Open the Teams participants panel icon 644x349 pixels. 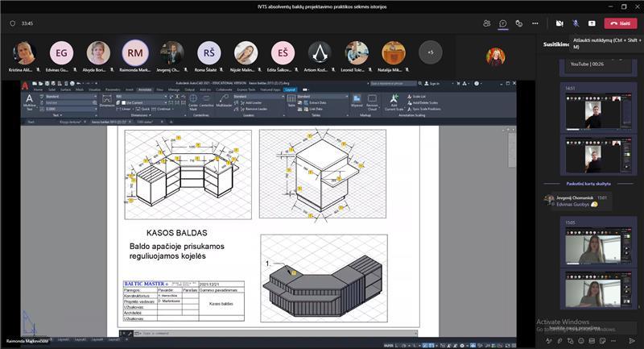click(487, 23)
